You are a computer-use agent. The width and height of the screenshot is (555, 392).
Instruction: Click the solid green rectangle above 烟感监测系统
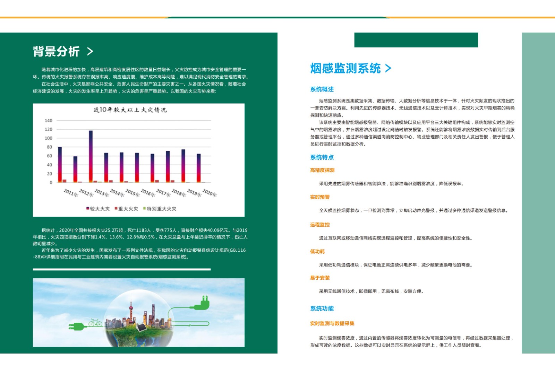coord(416,40)
